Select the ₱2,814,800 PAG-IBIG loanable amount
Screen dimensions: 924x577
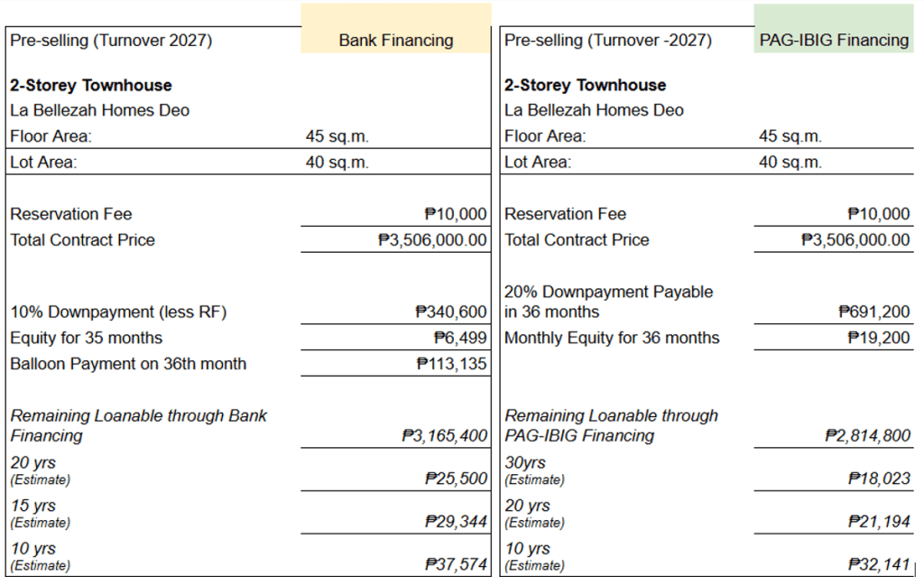tap(867, 436)
